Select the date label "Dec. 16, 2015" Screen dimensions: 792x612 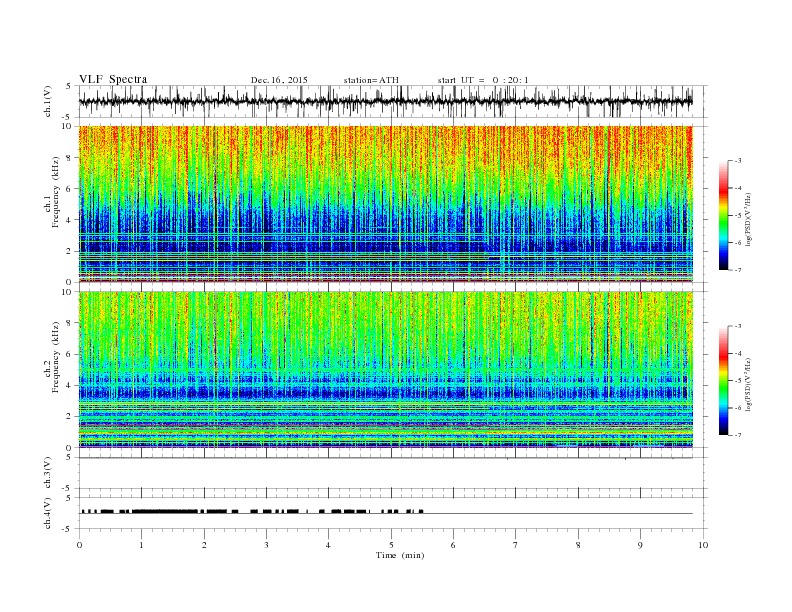click(279, 80)
